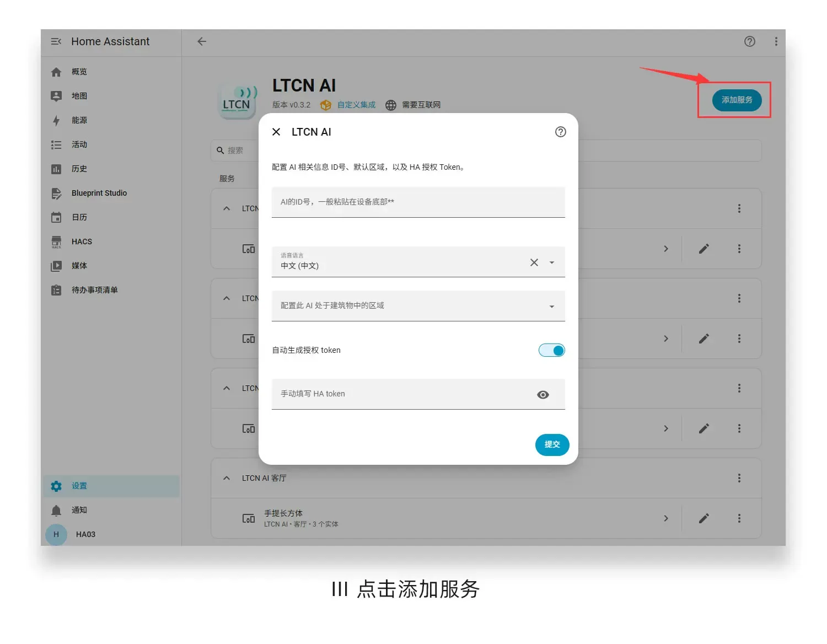Close the LTCN AI dialog
The image size is (827, 644).
pyautogui.click(x=276, y=132)
